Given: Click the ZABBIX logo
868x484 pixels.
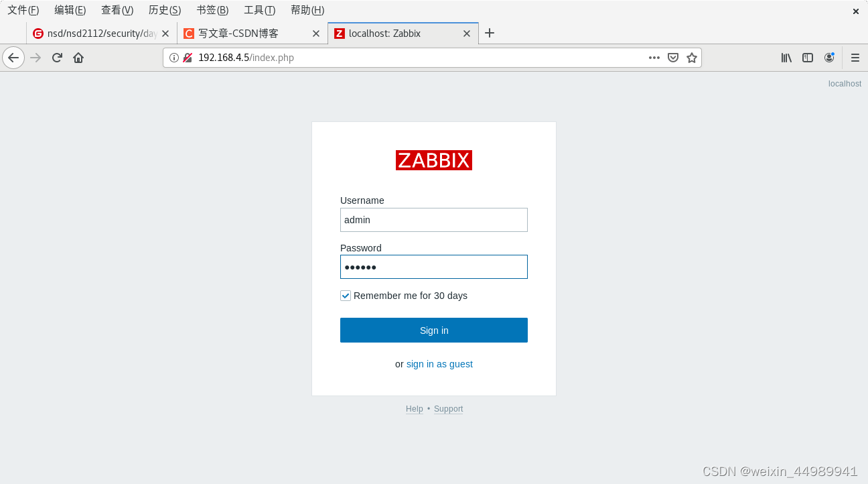Looking at the screenshot, I should tap(434, 160).
